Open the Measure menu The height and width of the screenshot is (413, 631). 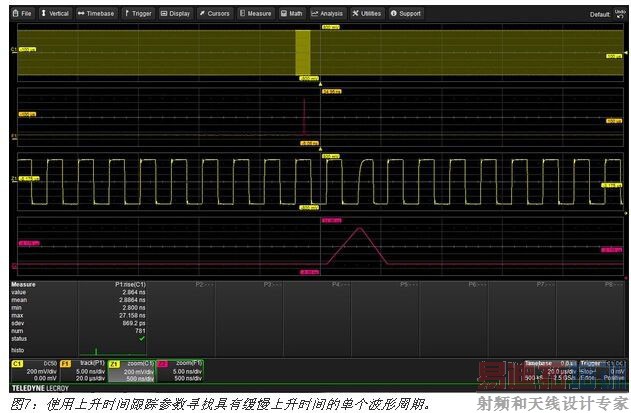point(256,13)
